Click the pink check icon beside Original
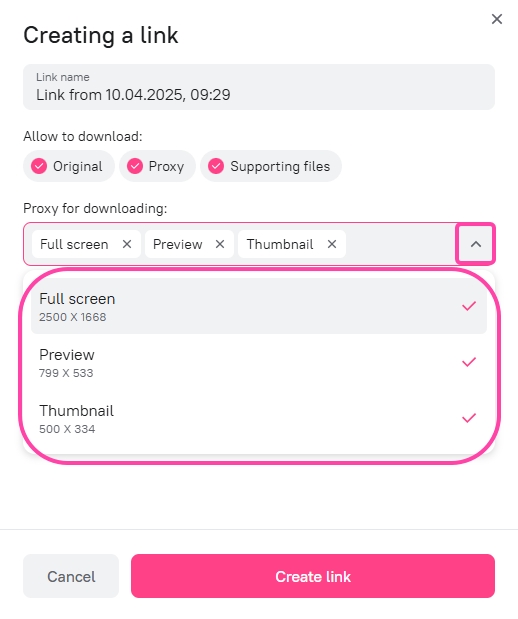 click(x=39, y=166)
